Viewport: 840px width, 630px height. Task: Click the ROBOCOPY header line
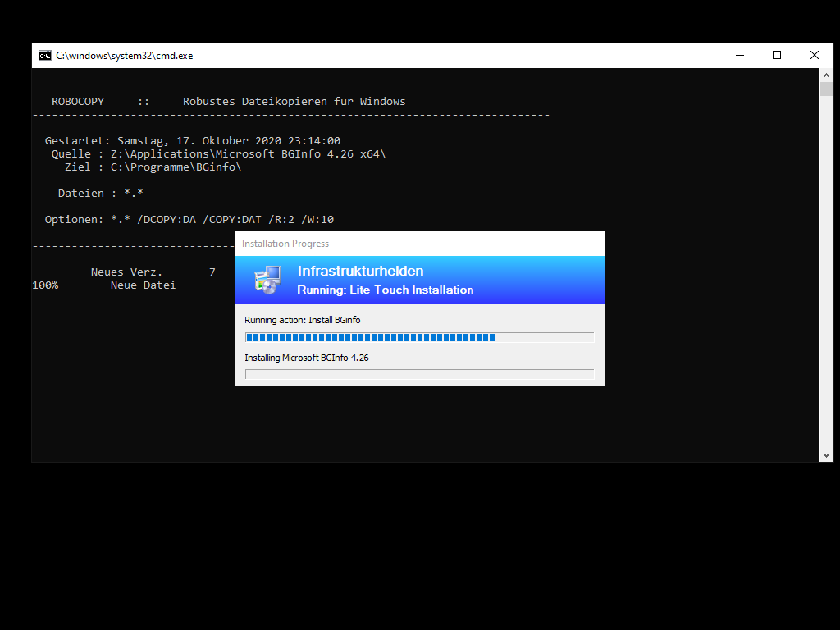[228, 101]
